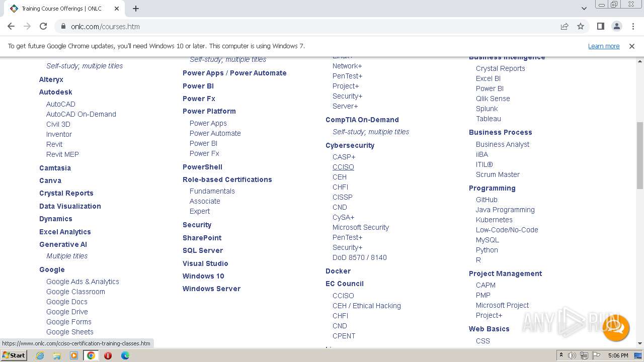The height and width of the screenshot is (362, 644).
Task: Open the SQL Server course category
Action: (x=203, y=250)
